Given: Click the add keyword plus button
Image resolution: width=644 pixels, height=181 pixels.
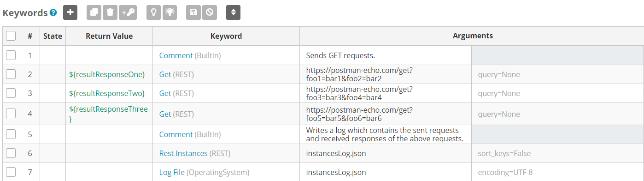Looking at the screenshot, I should [x=70, y=12].
